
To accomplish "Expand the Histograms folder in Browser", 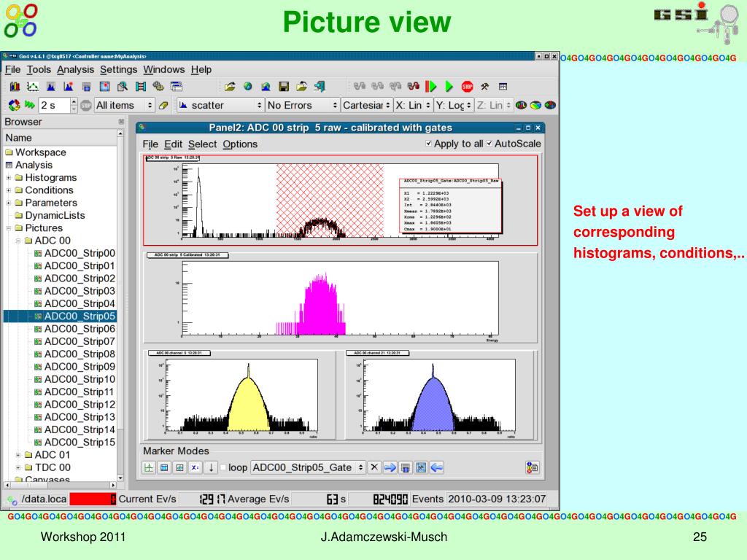I will pos(8,178).
